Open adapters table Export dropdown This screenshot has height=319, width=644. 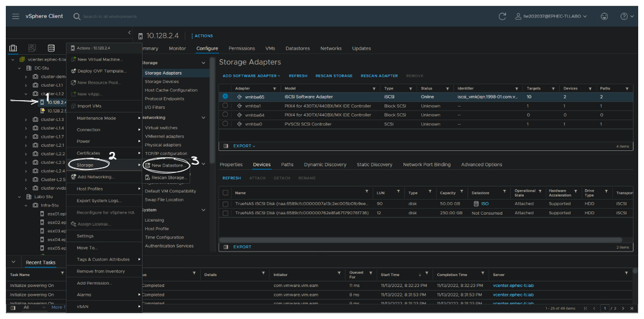click(x=244, y=146)
